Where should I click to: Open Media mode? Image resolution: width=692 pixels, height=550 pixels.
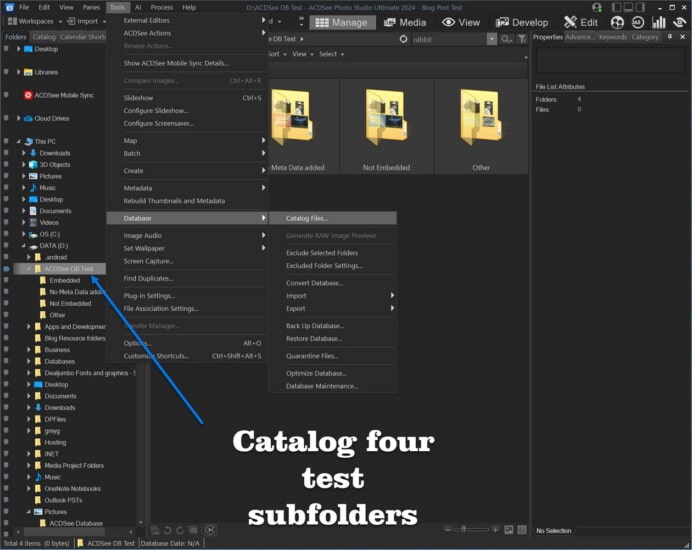(404, 22)
